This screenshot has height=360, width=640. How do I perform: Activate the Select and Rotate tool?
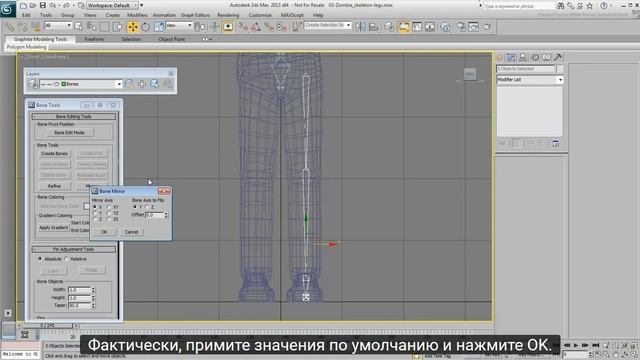click(x=145, y=27)
